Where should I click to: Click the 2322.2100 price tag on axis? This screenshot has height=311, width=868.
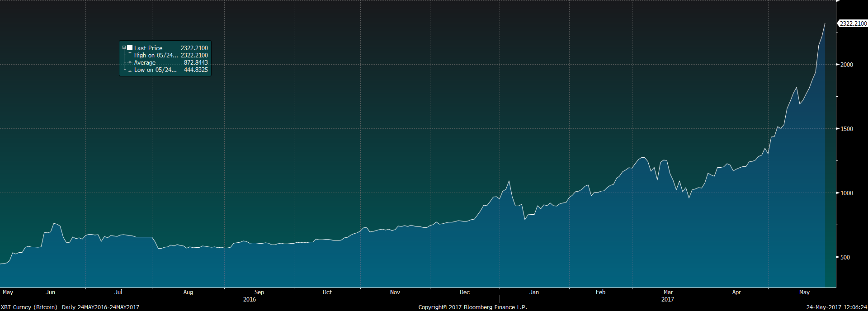853,24
